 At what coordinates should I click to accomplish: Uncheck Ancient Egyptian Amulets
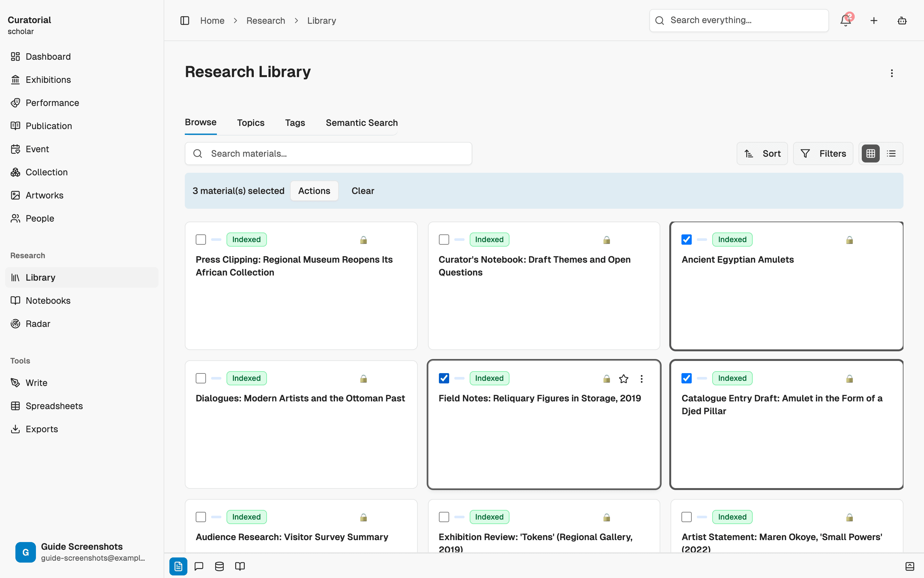pyautogui.click(x=687, y=240)
